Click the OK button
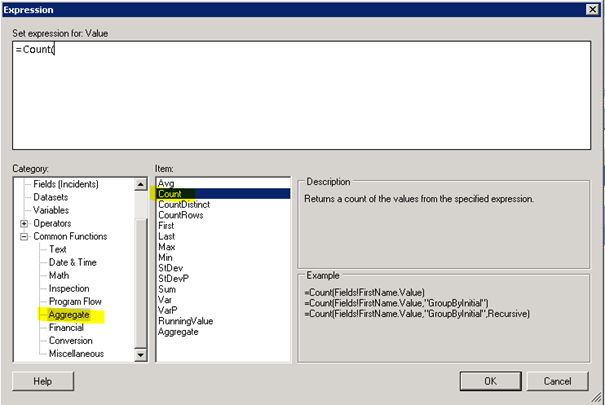The height and width of the screenshot is (405, 605). point(490,381)
